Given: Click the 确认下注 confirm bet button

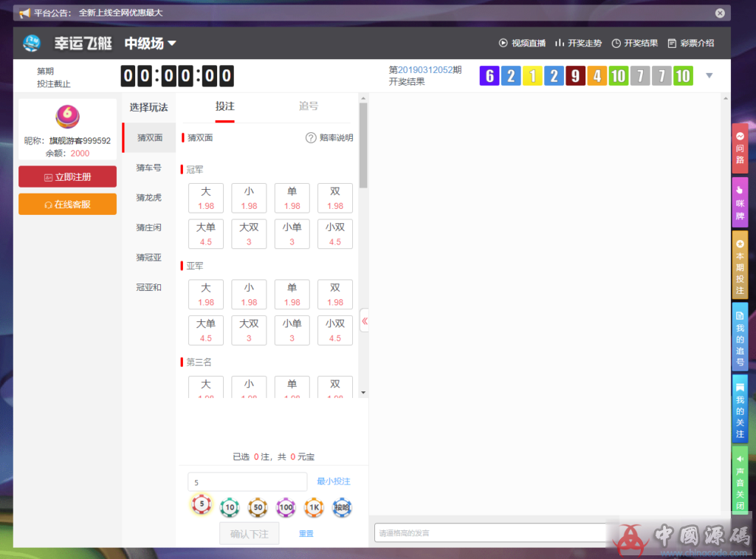Looking at the screenshot, I should pos(250,534).
